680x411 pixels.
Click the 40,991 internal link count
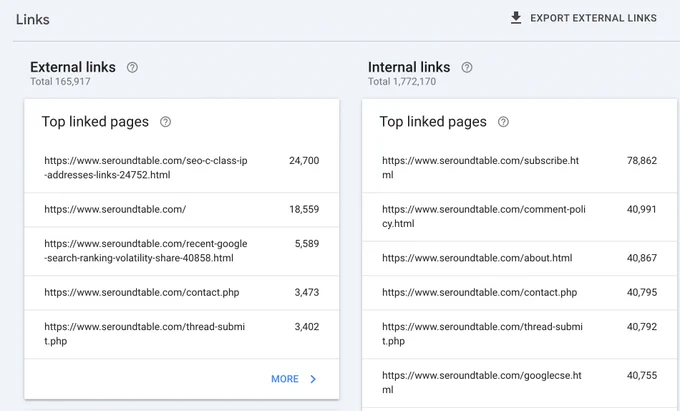pos(642,209)
